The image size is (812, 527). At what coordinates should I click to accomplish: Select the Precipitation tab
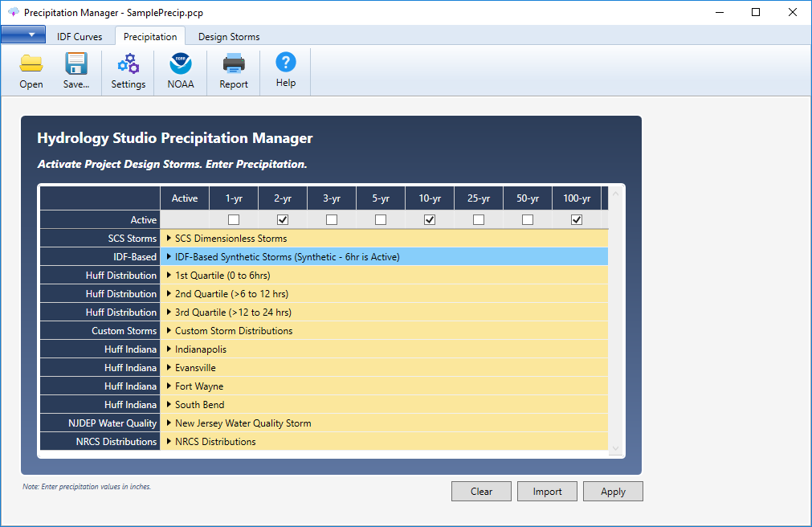point(150,37)
